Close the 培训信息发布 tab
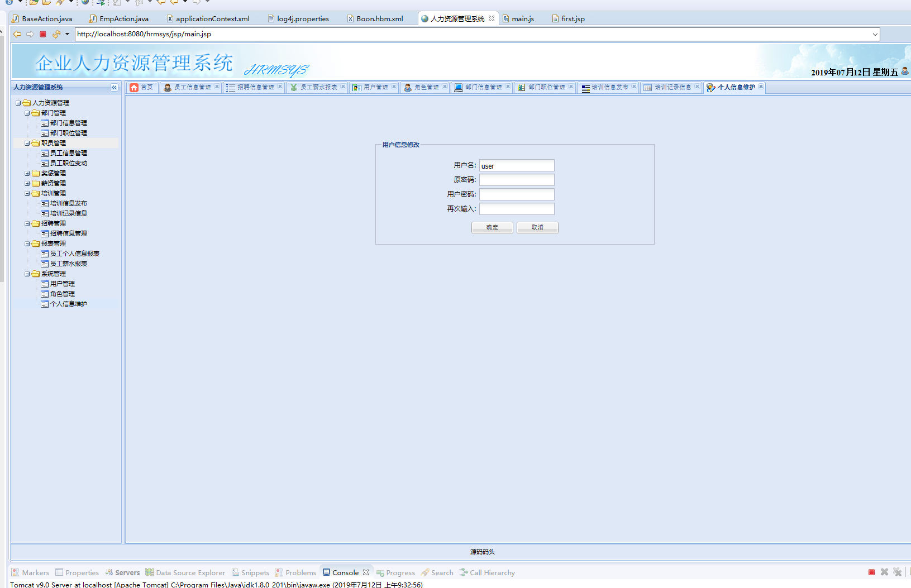Image resolution: width=911 pixels, height=588 pixels. (635, 87)
